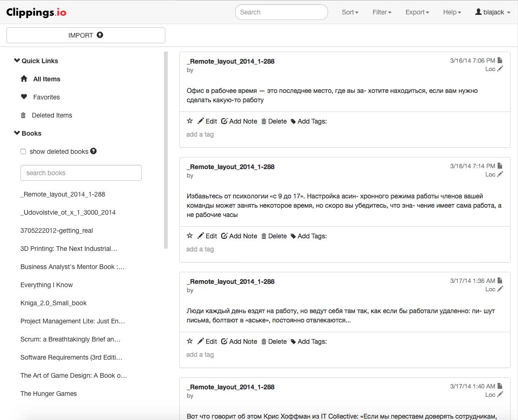
Task: Click the document icon beside 3/16/14 7:14 PM
Action: click(500, 166)
